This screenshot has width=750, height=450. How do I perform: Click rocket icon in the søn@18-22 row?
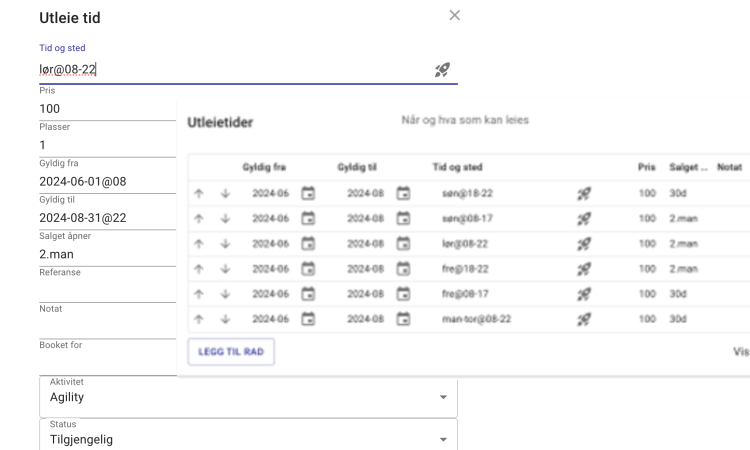[585, 193]
